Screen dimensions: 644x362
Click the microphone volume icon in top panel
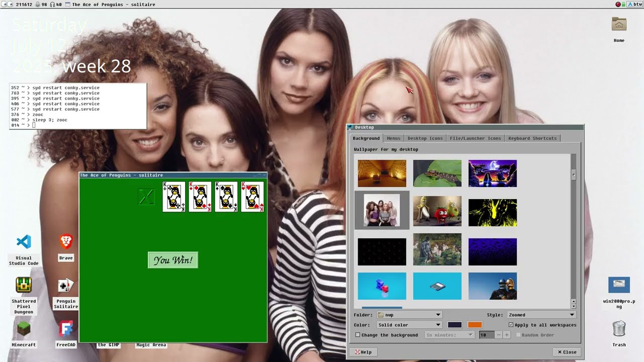click(x=37, y=4)
